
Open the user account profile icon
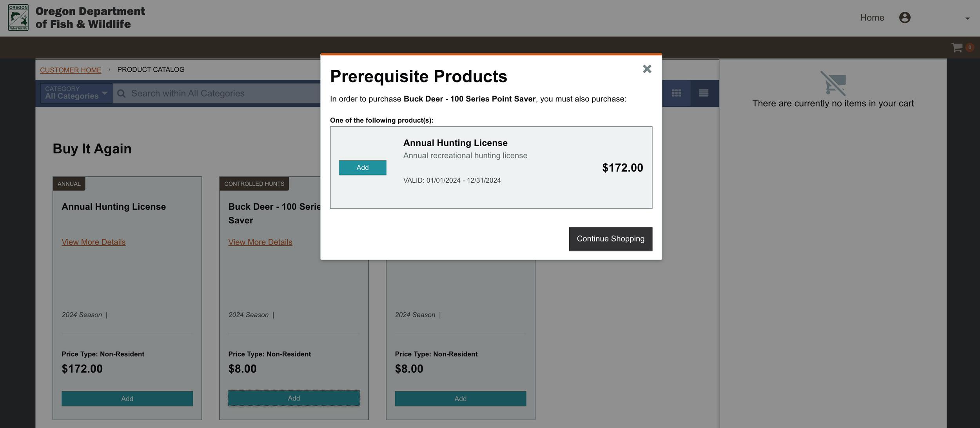904,18
